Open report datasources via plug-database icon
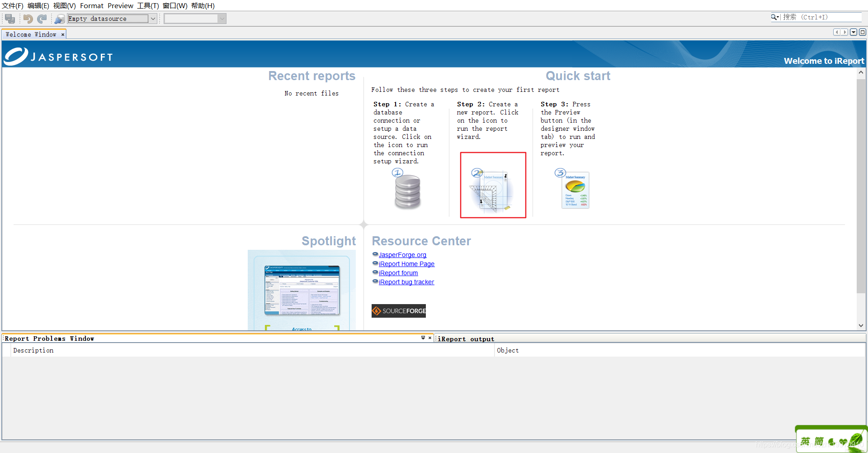The width and height of the screenshot is (868, 453). pos(60,19)
